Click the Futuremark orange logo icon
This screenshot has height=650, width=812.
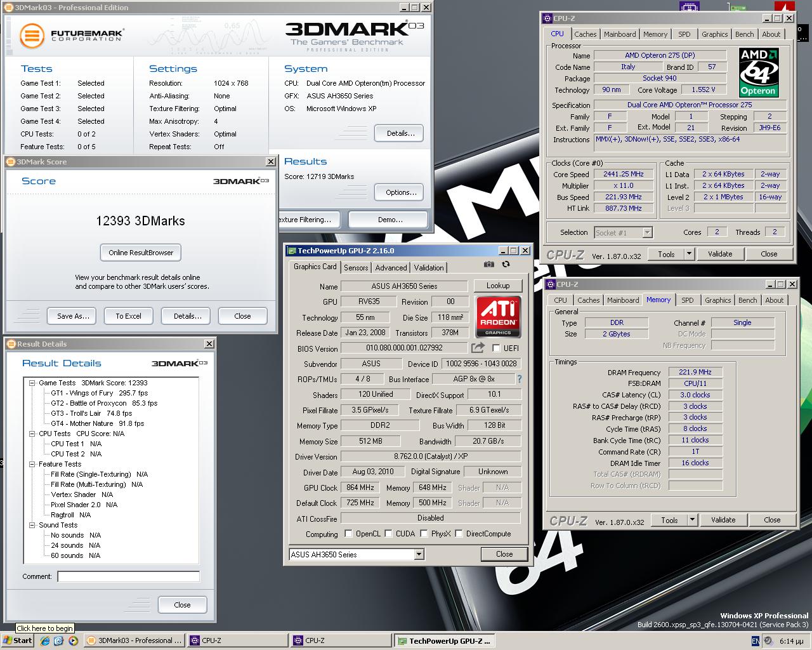pos(32,35)
